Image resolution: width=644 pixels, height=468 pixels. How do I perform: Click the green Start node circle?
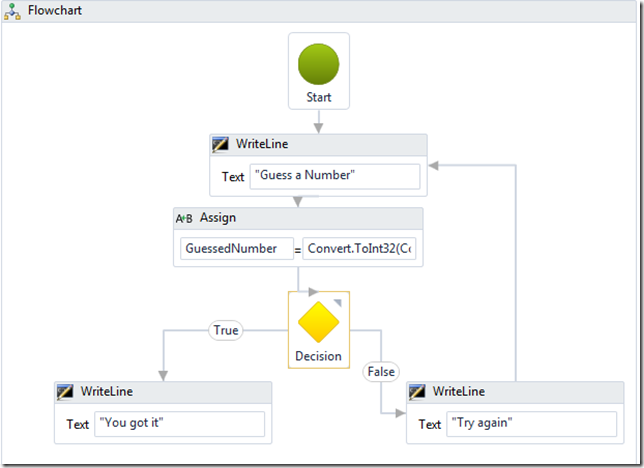[x=318, y=64]
